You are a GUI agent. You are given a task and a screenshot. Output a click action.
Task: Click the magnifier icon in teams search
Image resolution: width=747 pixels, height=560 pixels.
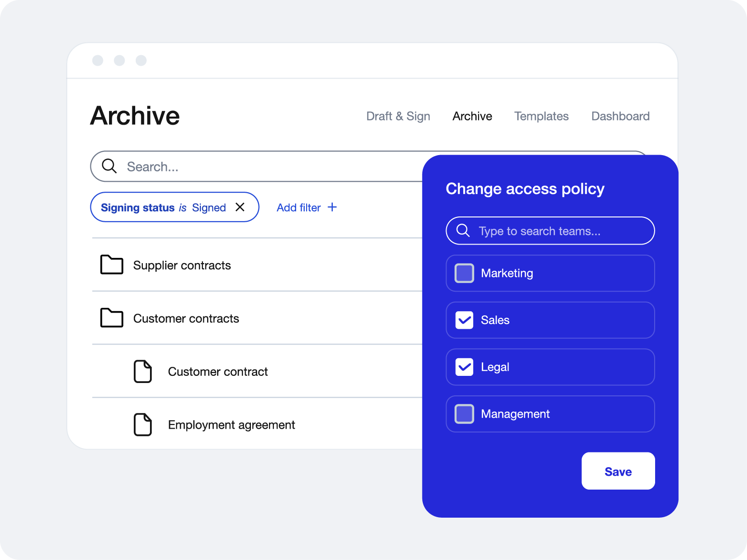point(463,231)
